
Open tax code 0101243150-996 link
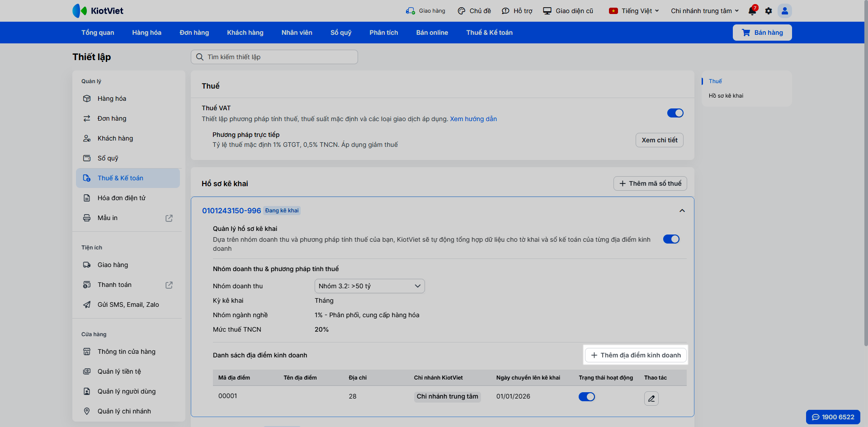click(231, 211)
